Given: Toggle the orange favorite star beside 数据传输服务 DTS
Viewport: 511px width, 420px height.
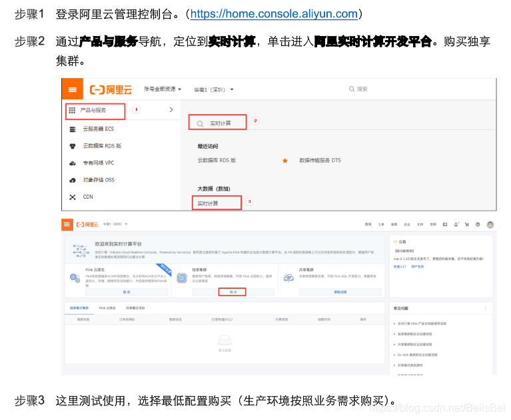Looking at the screenshot, I should (x=285, y=161).
